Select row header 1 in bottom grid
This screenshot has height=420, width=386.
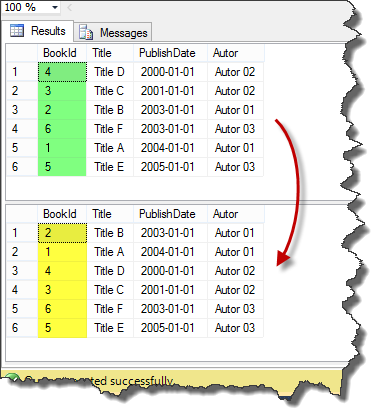coord(22,233)
